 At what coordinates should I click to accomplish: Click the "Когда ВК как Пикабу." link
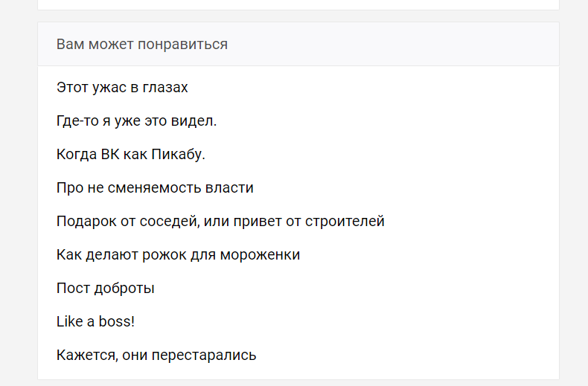tap(130, 155)
